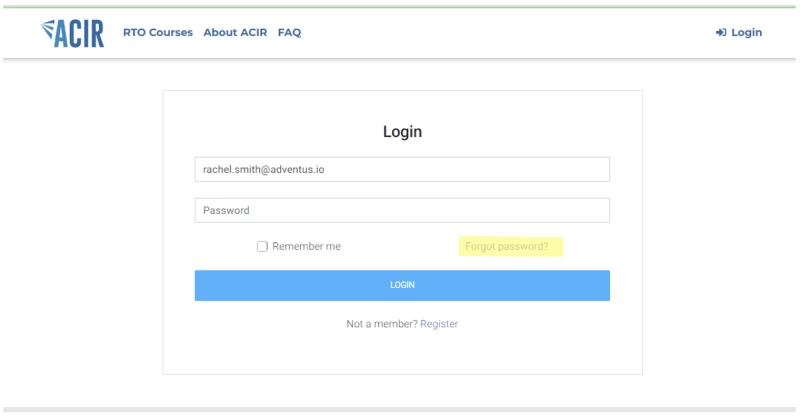
Task: Click the Login text in top navigation
Action: 746,32
